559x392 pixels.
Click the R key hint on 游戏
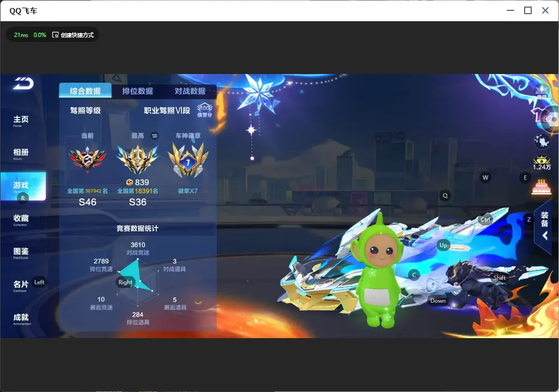point(23,198)
